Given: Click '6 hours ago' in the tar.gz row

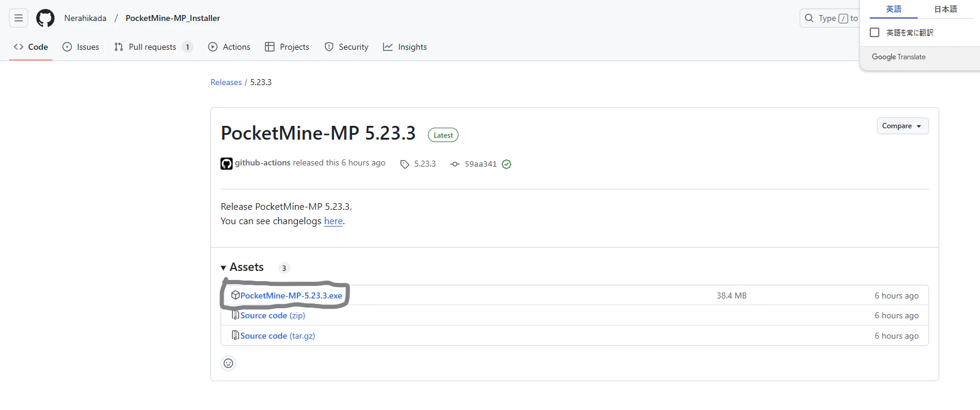Looking at the screenshot, I should pos(897,336).
